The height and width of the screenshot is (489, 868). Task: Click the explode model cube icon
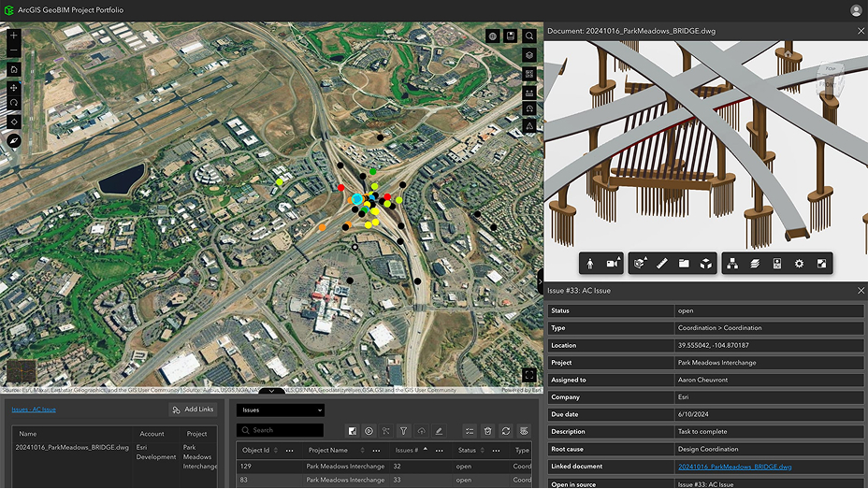[x=706, y=264]
